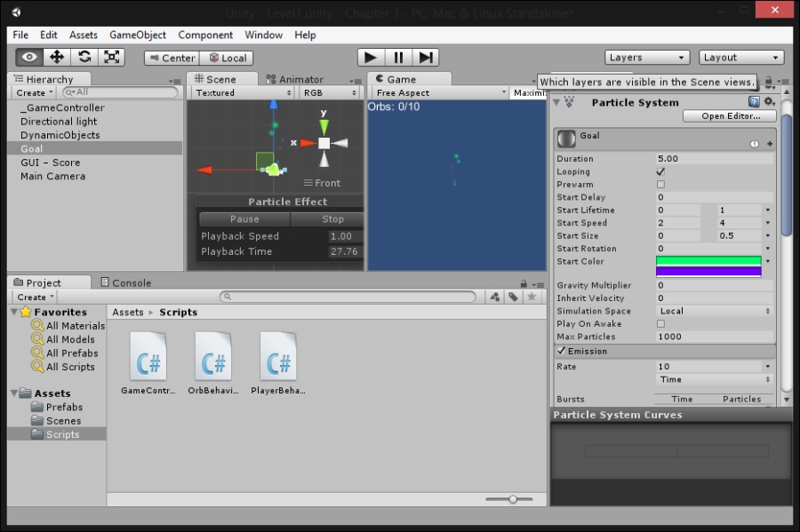Toggle the Center pivot mode button
The width and height of the screenshot is (800, 532).
[172, 58]
